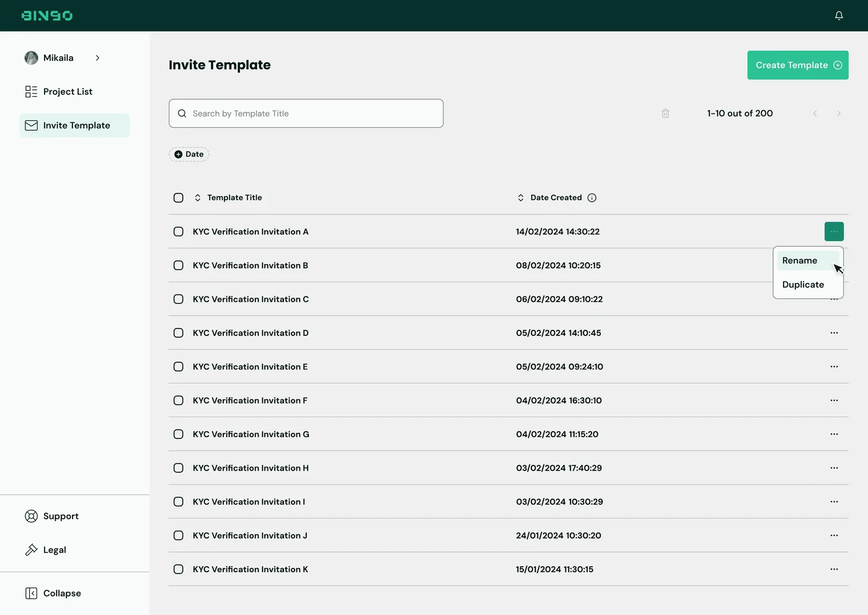The height and width of the screenshot is (615, 868).
Task: Open more options for Invitation J
Action: 834,536
